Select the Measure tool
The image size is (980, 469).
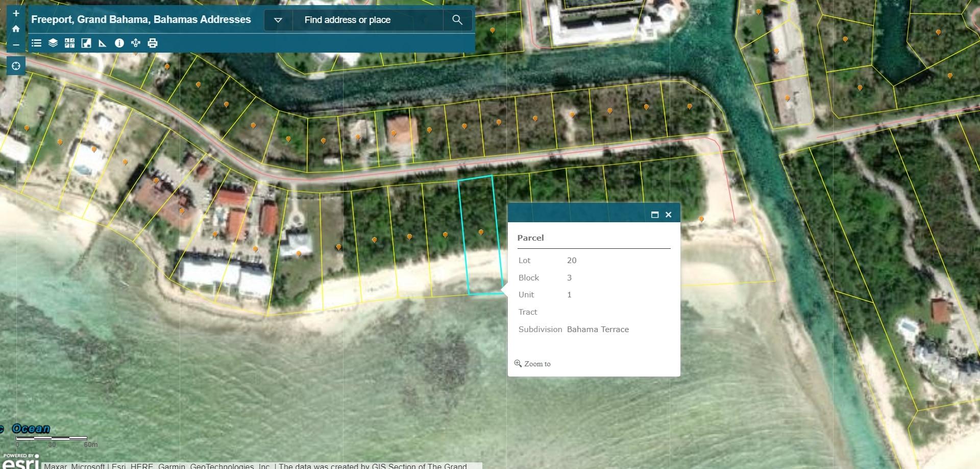click(x=103, y=43)
